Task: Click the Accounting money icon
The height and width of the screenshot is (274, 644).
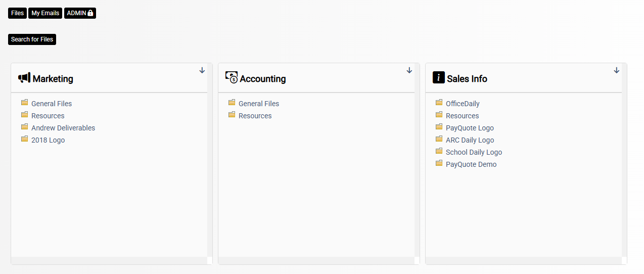Action: pyautogui.click(x=232, y=77)
